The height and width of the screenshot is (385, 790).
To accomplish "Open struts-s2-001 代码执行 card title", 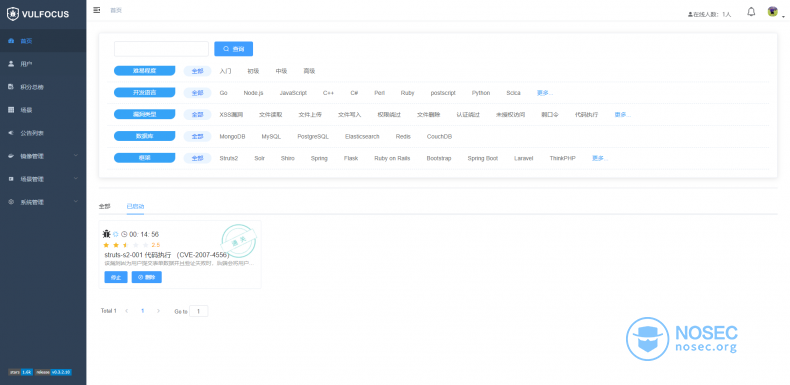I will (x=167, y=255).
